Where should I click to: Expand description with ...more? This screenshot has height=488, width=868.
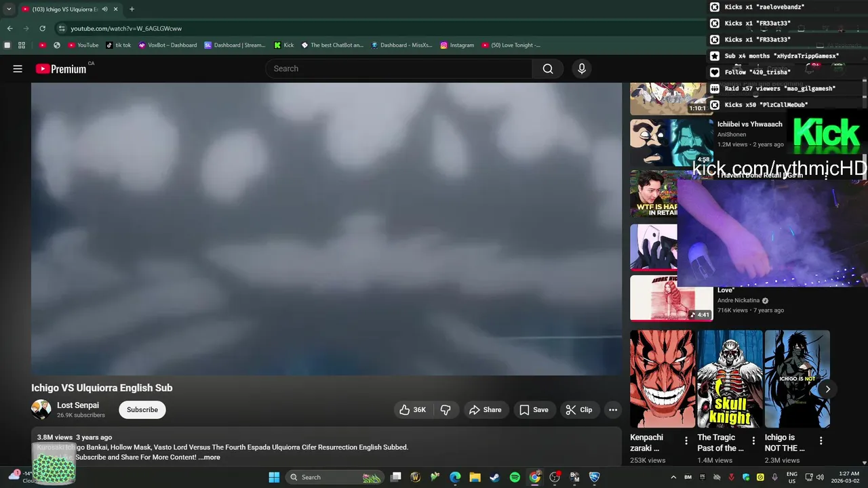click(210, 457)
